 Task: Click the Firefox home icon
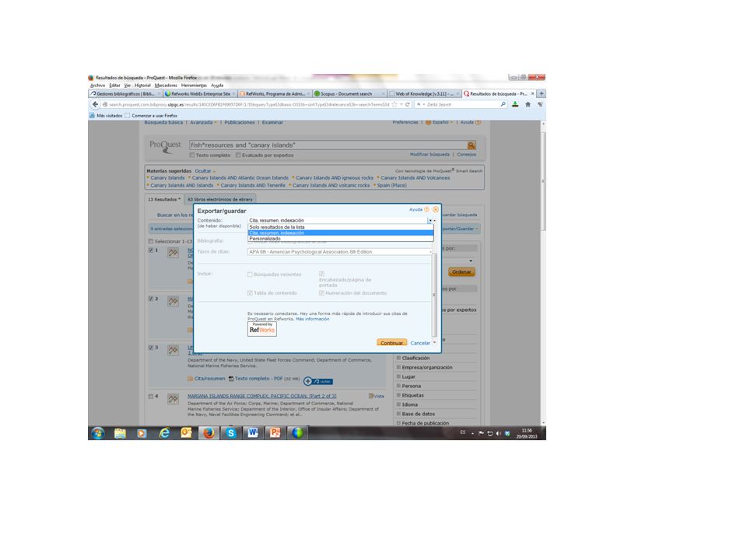528,104
